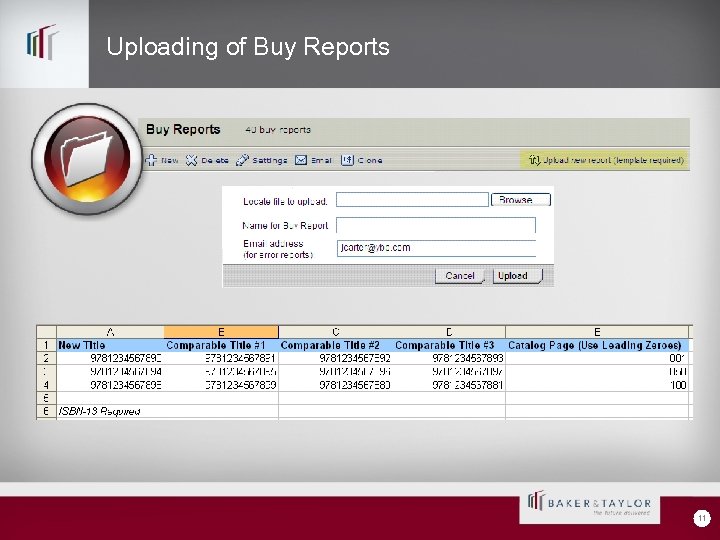Viewport: 720px width, 540px height.
Task: Click the Cancel button
Action: (460, 276)
